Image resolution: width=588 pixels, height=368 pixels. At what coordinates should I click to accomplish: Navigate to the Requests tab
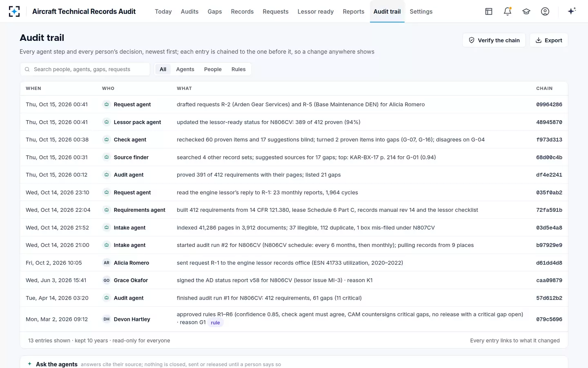(x=276, y=11)
